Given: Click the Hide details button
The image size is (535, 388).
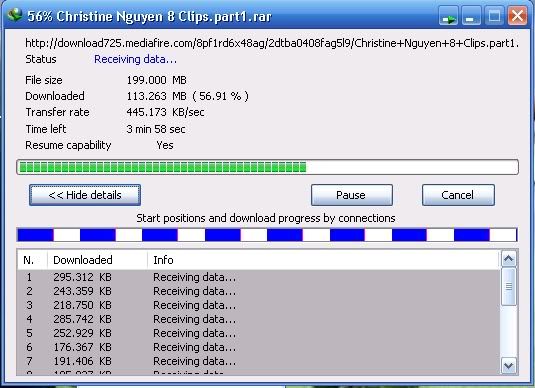Looking at the screenshot, I should (x=85, y=195).
